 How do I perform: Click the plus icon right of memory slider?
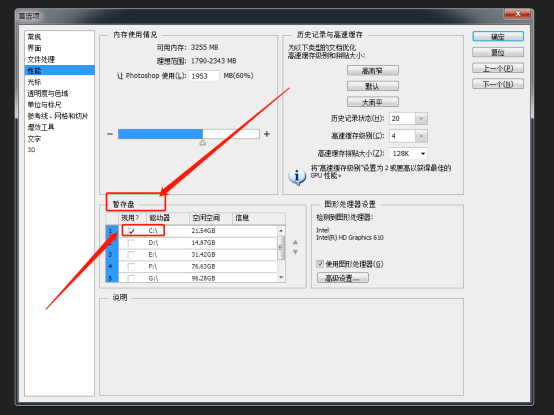267,134
